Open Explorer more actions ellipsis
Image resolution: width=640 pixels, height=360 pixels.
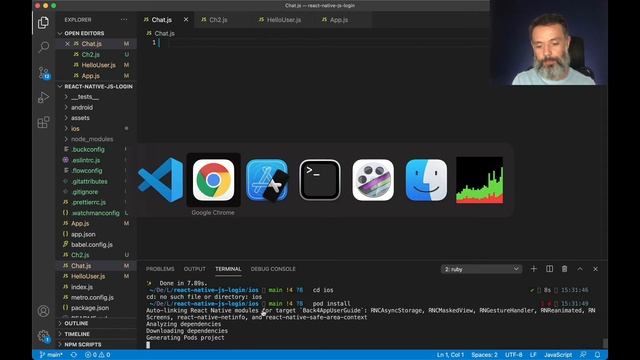point(124,20)
